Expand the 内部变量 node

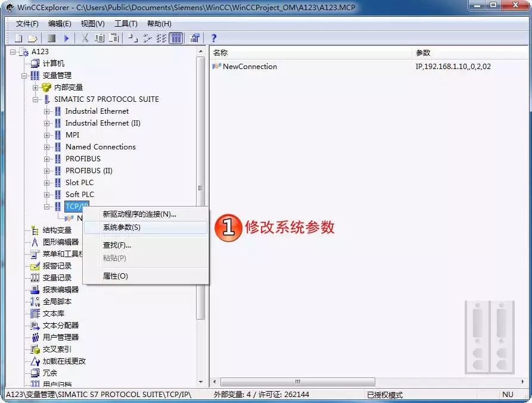tap(35, 88)
